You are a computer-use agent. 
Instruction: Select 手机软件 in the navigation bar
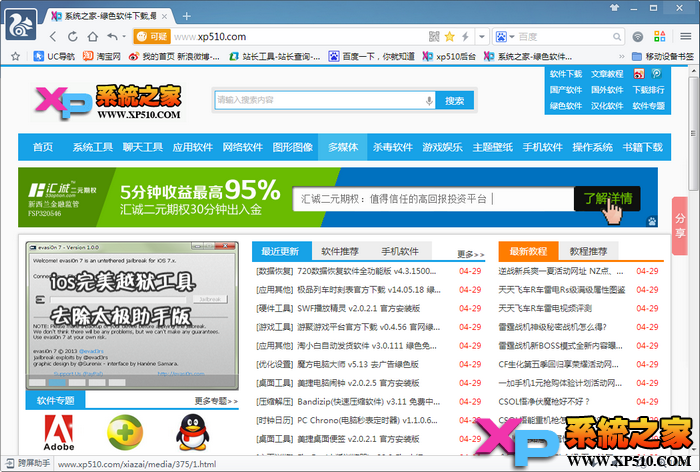click(x=542, y=147)
